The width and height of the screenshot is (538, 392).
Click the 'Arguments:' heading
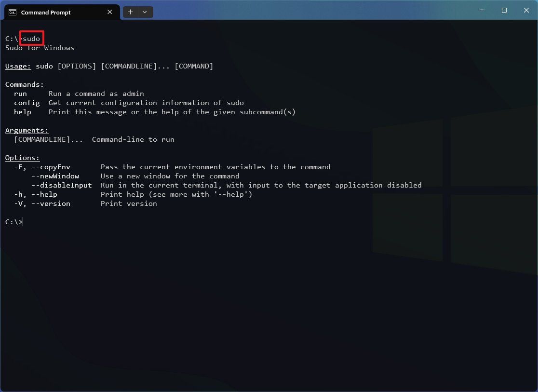[27, 131]
